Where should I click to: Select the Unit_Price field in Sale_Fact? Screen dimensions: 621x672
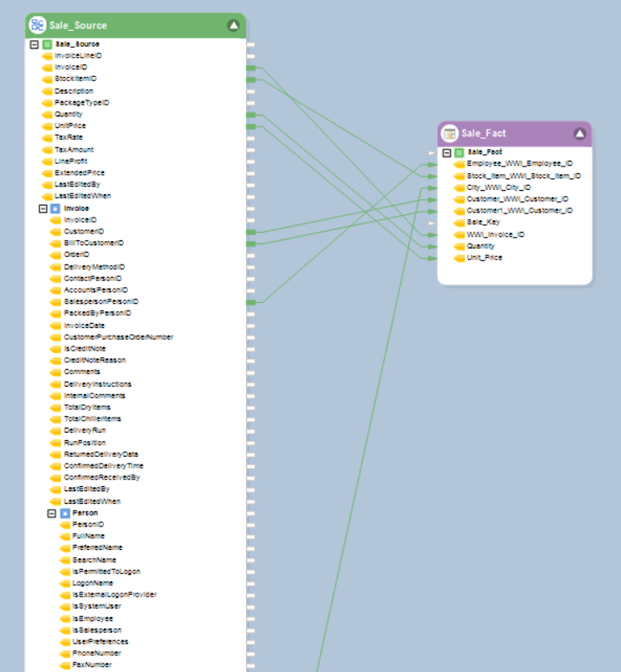point(485,258)
